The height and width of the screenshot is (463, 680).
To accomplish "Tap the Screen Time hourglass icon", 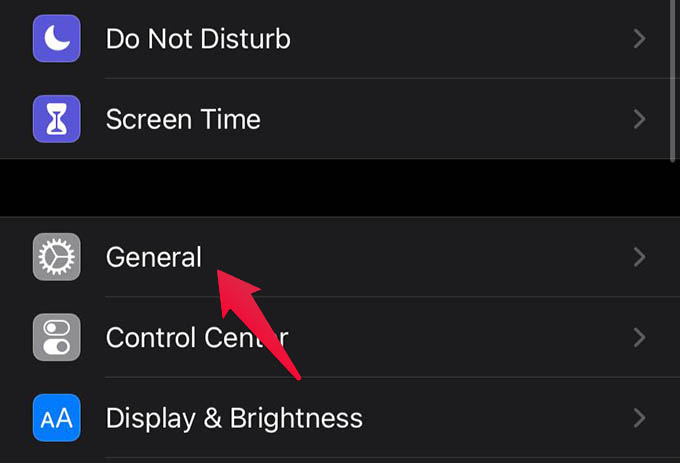I will coord(56,119).
